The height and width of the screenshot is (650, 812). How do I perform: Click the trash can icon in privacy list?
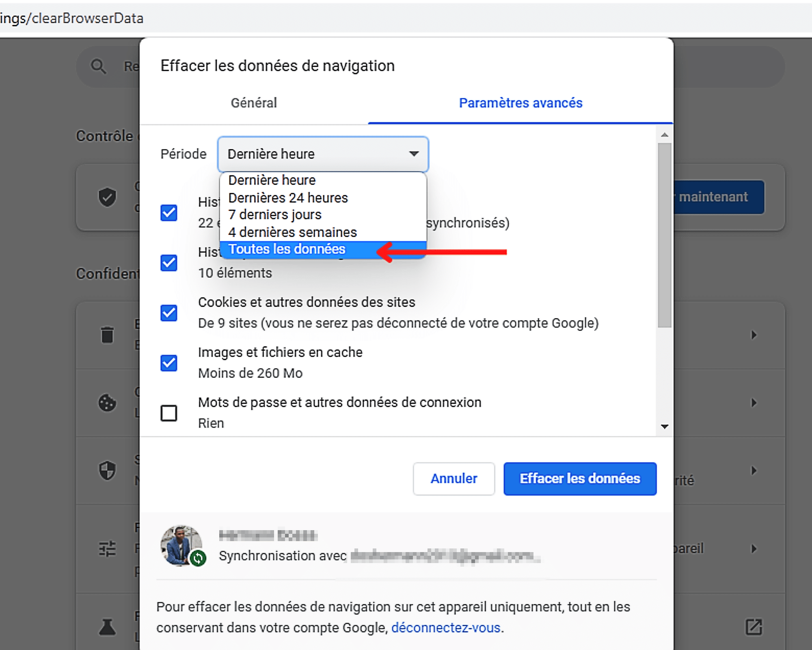click(x=107, y=335)
